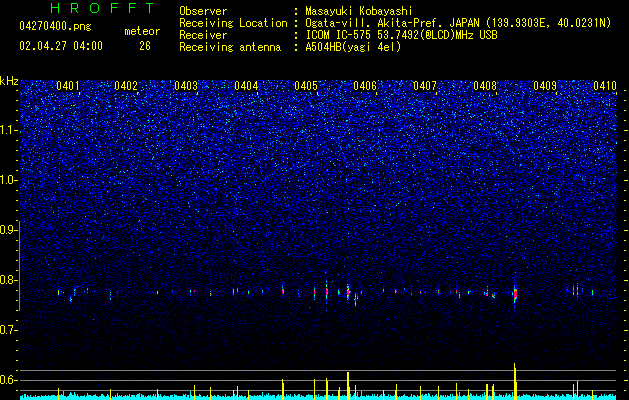Viewport: 629px width, 400px height.
Task: Click the 'Receiver' field label
Action: [x=203, y=35]
